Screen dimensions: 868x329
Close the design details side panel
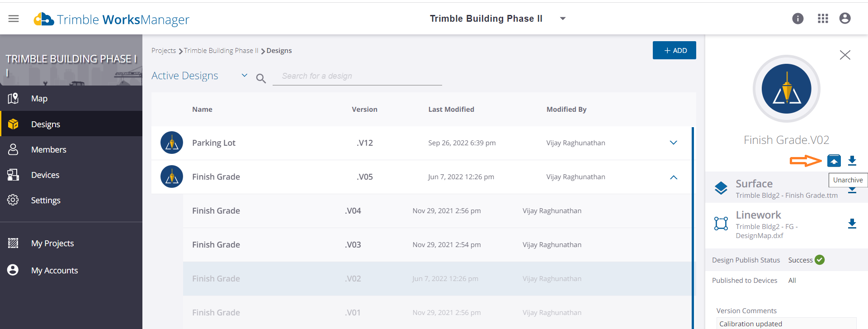click(844, 55)
